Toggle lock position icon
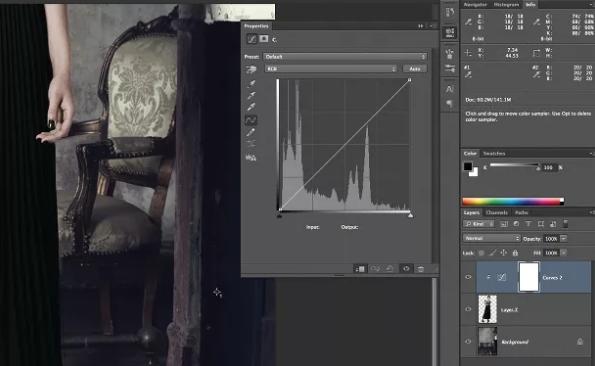The height and width of the screenshot is (366, 595). pos(504,253)
